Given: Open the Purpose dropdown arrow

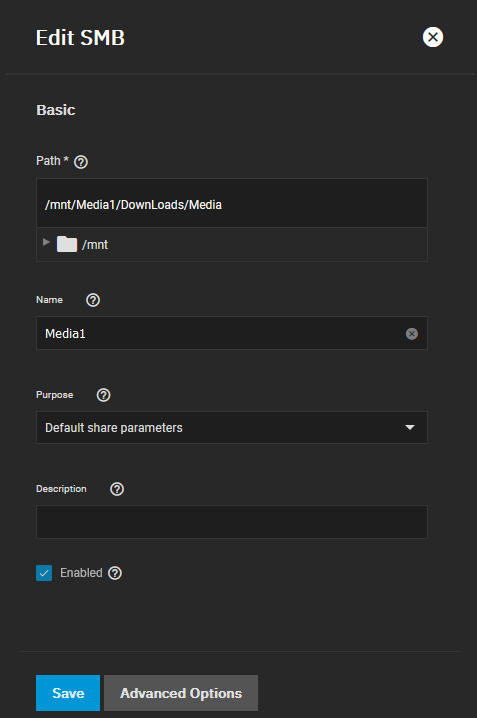Looking at the screenshot, I should point(410,427).
